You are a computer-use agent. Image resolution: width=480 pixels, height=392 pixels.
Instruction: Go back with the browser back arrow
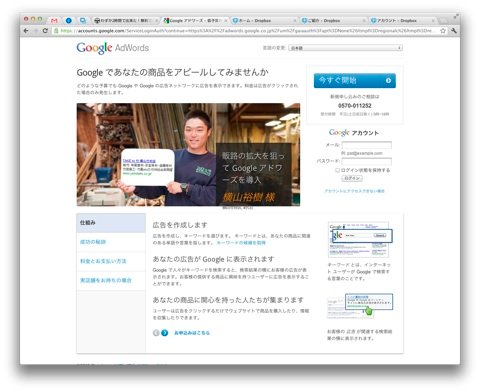point(26,31)
